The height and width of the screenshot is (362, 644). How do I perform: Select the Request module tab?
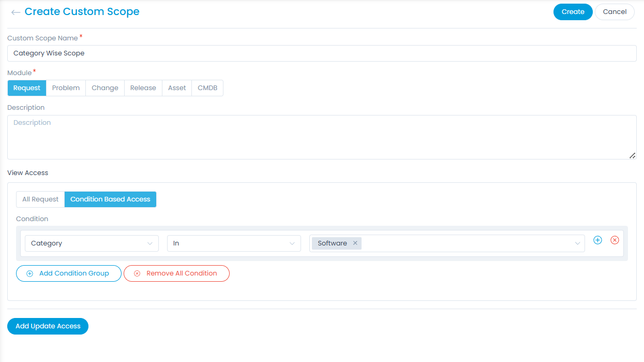click(x=27, y=88)
